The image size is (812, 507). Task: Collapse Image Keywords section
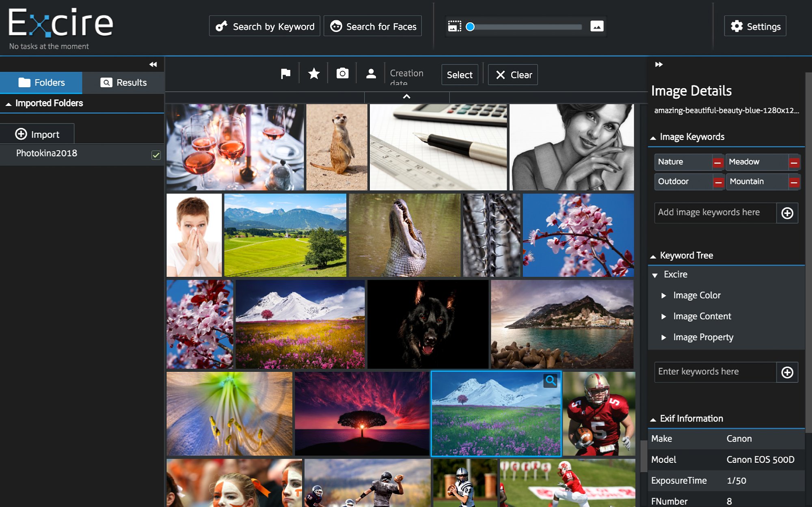tap(653, 138)
